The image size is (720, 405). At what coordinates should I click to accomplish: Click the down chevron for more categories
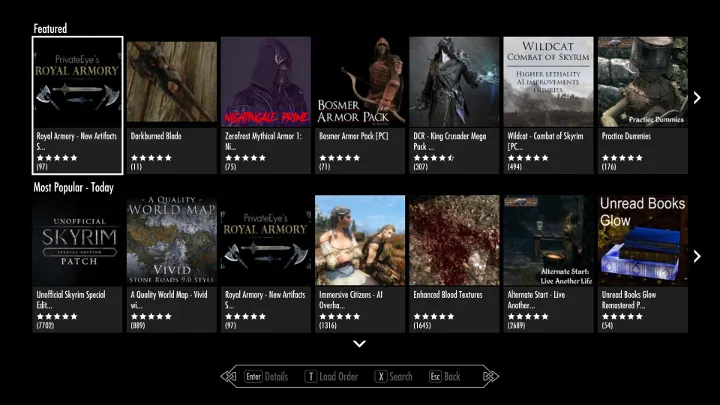coord(360,343)
